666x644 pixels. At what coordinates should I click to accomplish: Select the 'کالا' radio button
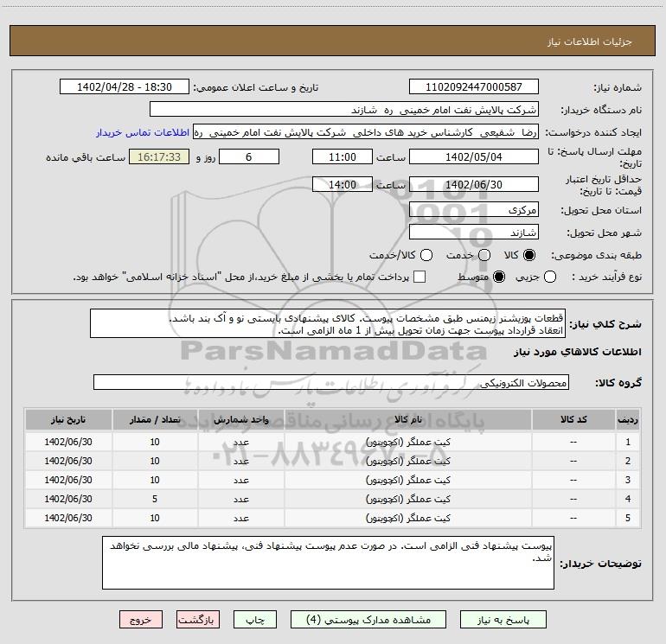tap(529, 255)
